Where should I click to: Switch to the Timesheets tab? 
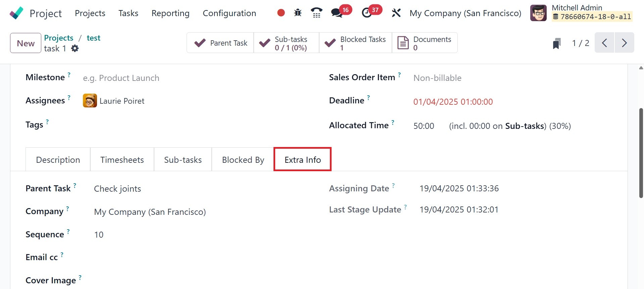point(122,160)
